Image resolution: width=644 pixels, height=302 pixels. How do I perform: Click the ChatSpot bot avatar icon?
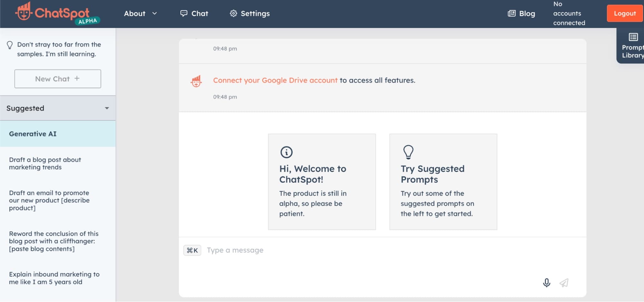196,81
